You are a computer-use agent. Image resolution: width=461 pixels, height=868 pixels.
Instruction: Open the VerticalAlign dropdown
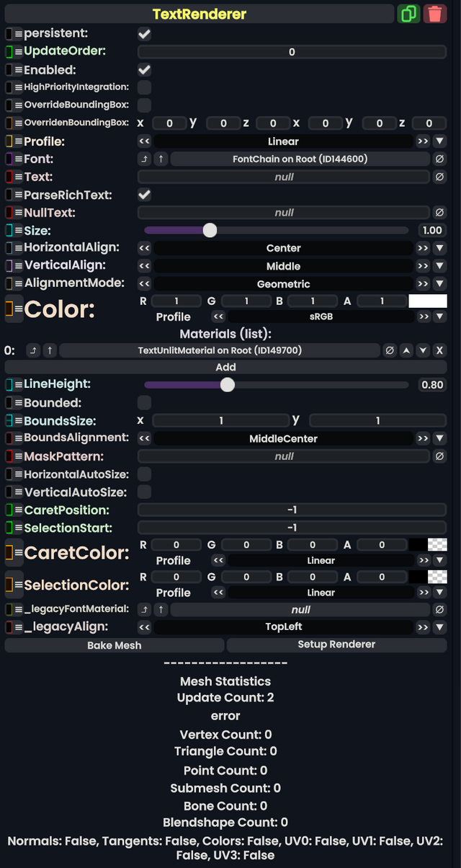coord(440,265)
